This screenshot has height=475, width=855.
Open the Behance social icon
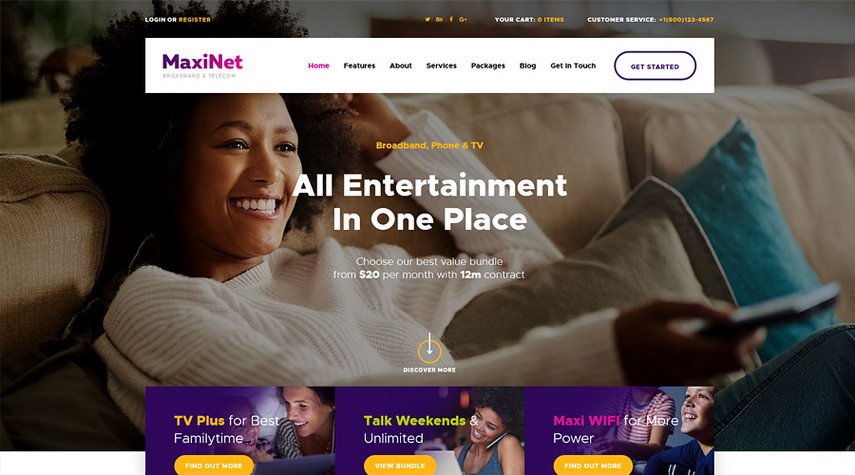[439, 20]
